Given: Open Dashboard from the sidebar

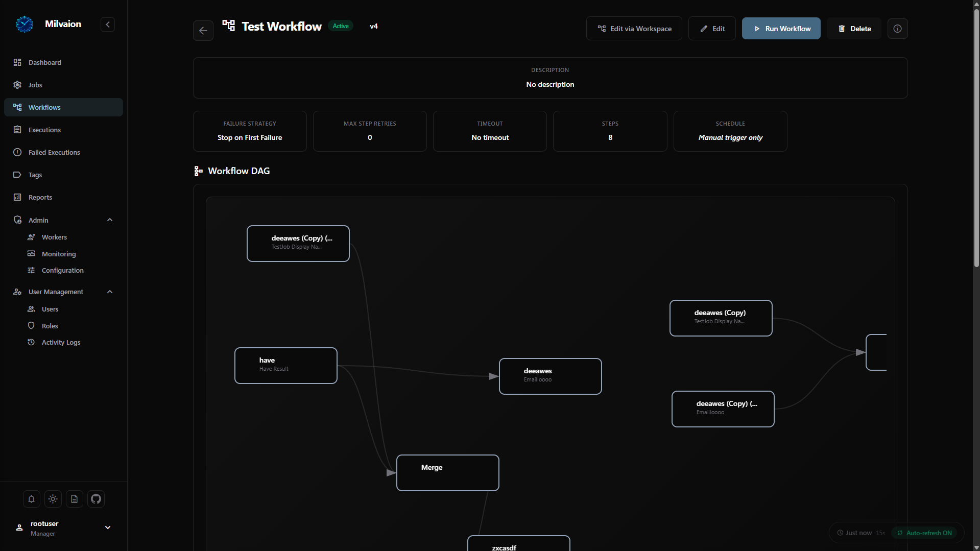Looking at the screenshot, I should click(63, 62).
